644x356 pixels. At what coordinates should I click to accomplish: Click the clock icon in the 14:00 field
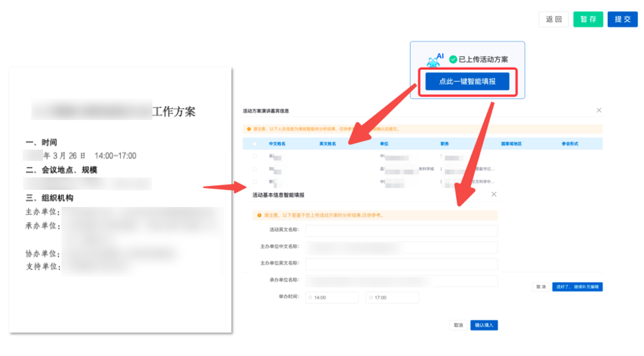coord(310,297)
